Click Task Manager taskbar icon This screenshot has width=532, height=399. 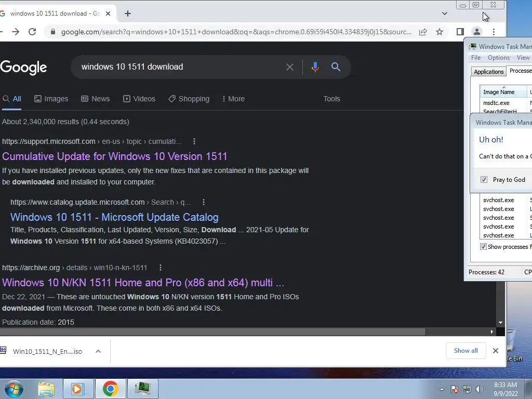142,389
